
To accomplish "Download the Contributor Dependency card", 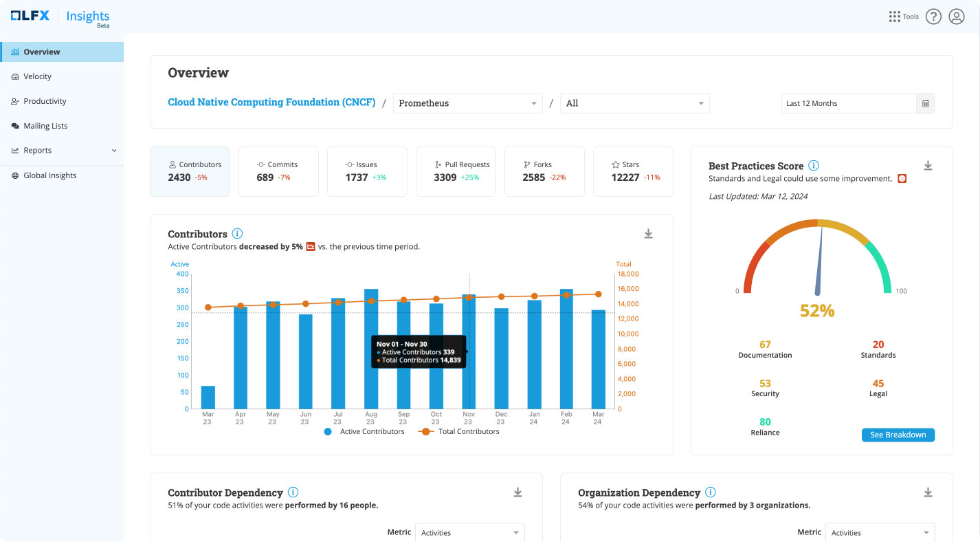I will click(x=518, y=492).
